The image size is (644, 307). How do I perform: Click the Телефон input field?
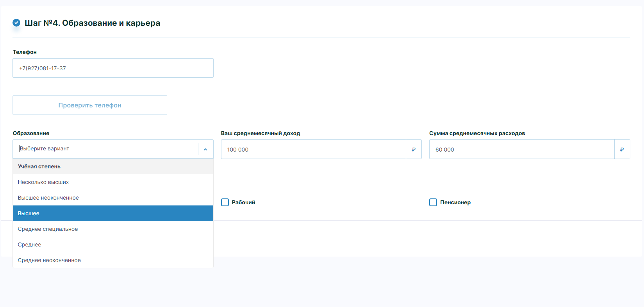click(113, 68)
